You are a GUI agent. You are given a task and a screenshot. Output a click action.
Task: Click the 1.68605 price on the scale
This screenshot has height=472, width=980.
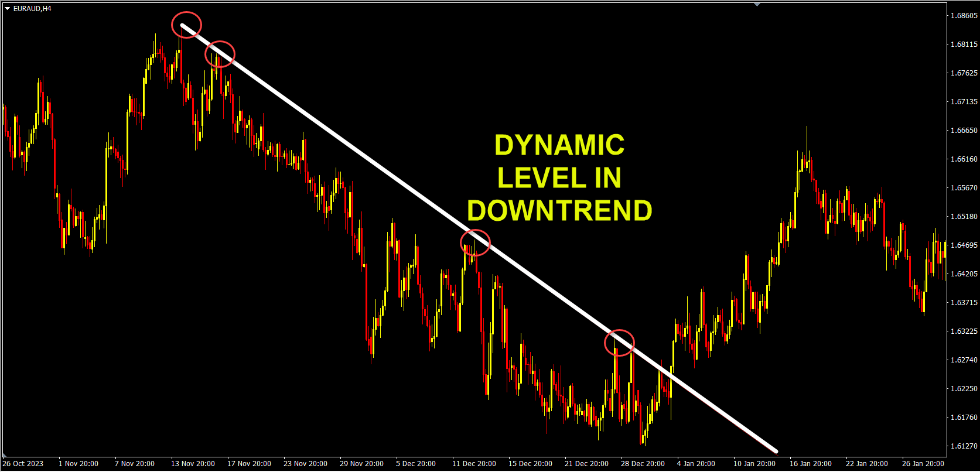(964, 16)
